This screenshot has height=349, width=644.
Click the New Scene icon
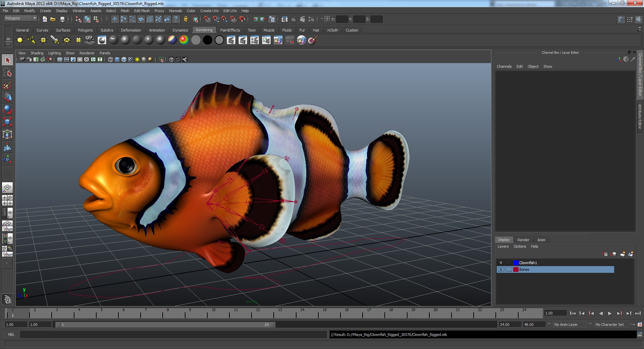click(x=45, y=19)
